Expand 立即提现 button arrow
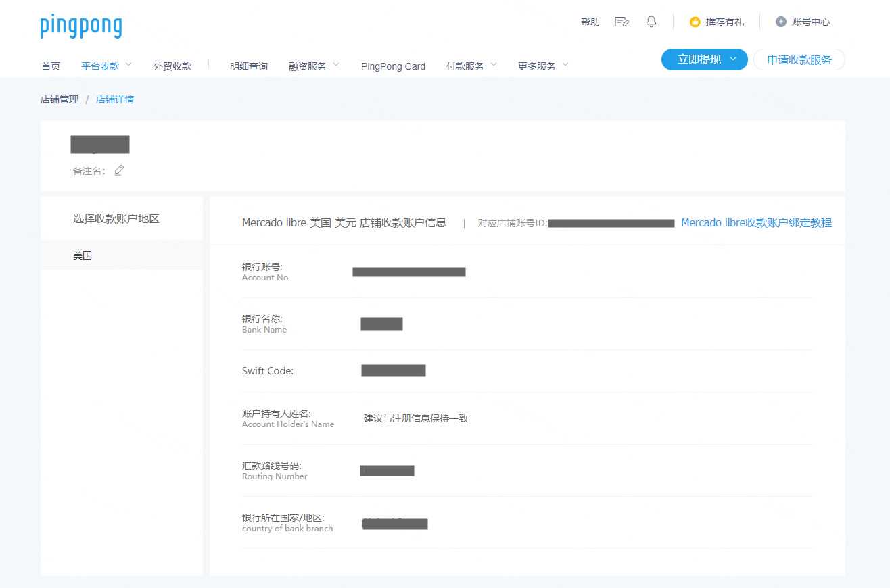The height and width of the screenshot is (588, 890). click(x=733, y=59)
